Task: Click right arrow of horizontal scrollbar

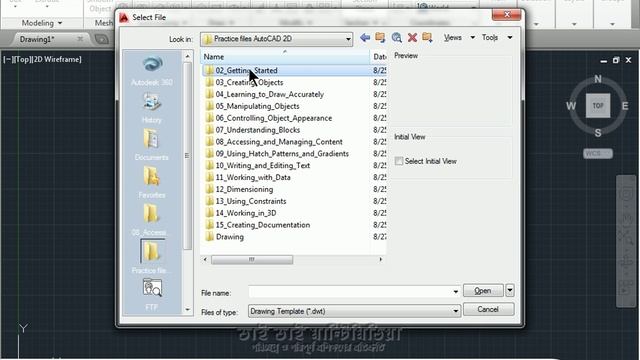Action: [380, 260]
